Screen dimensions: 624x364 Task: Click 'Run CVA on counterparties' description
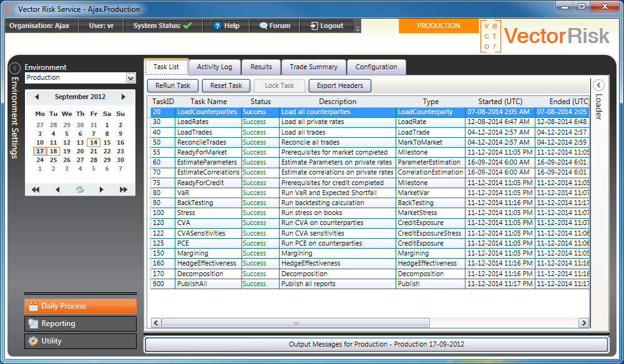322,223
